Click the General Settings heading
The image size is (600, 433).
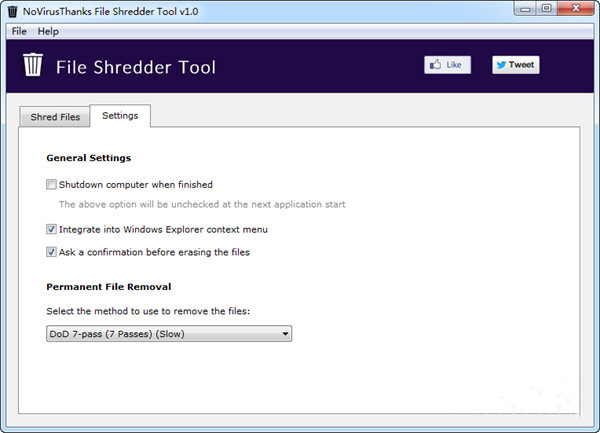[89, 158]
